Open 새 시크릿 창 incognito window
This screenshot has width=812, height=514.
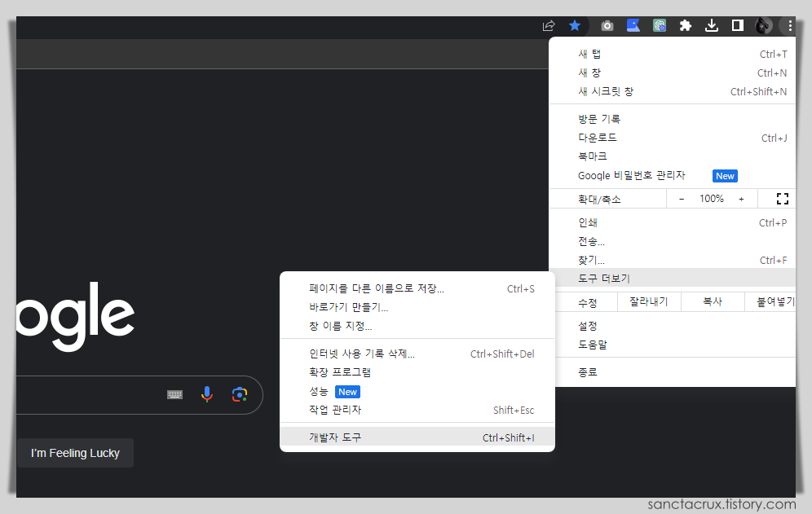672,91
